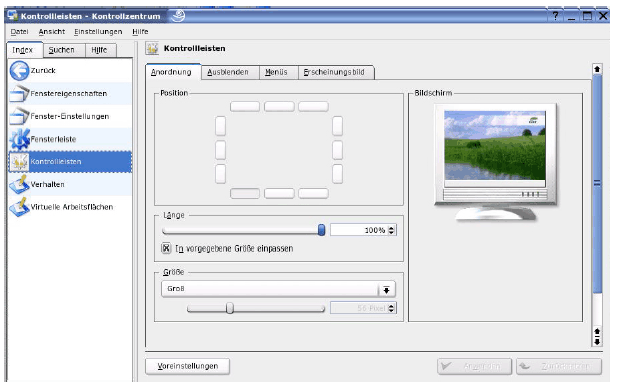Open Virtuelle Arbeitsflächen icon entry
Viewport: 621px width, 391px height.
click(x=19, y=207)
